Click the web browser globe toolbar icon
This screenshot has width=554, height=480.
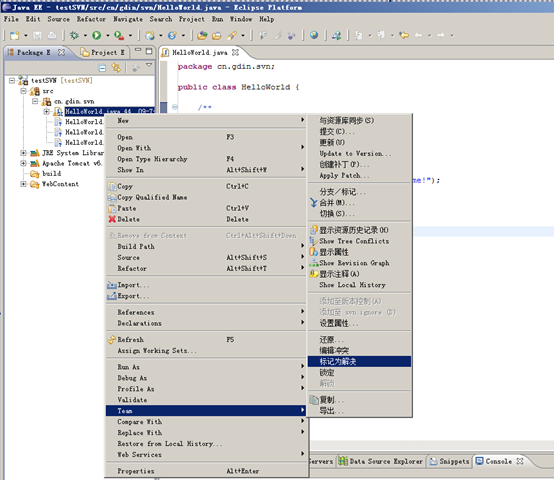(x=314, y=35)
